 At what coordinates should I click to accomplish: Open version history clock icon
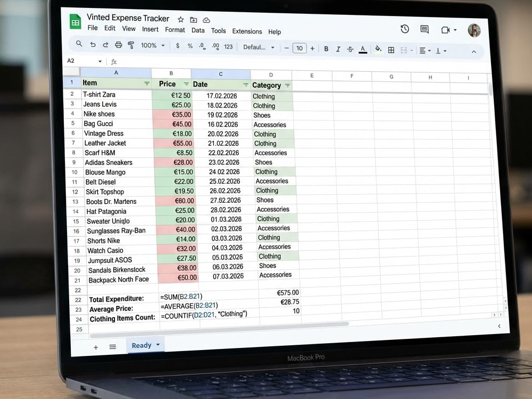pyautogui.click(x=404, y=29)
